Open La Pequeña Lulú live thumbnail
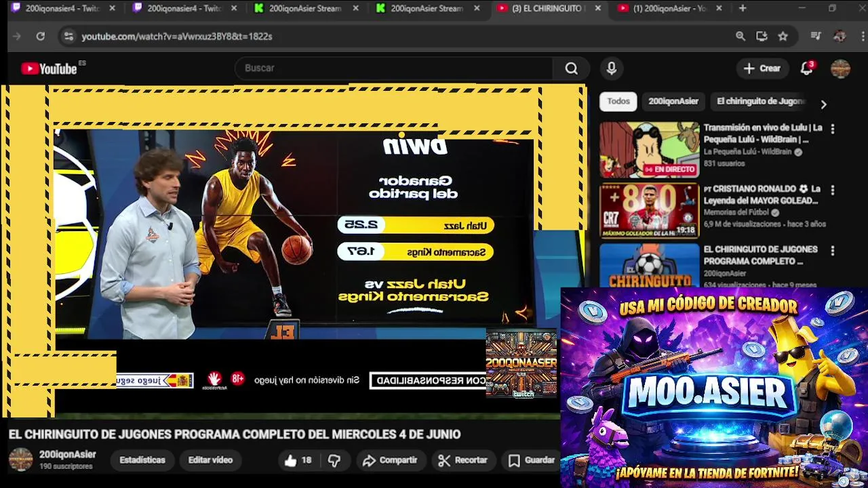Screen dimensions: 868x488 649,150
